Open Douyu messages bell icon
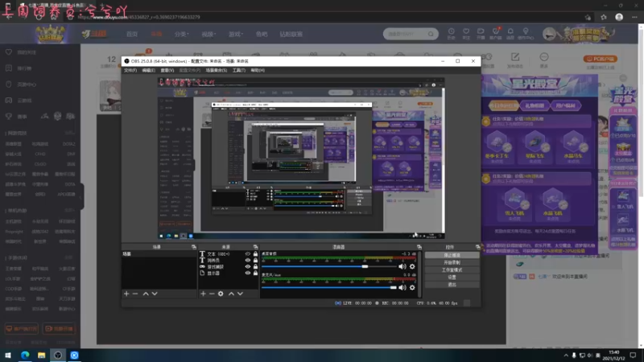This screenshot has width=644, height=362. point(510,33)
